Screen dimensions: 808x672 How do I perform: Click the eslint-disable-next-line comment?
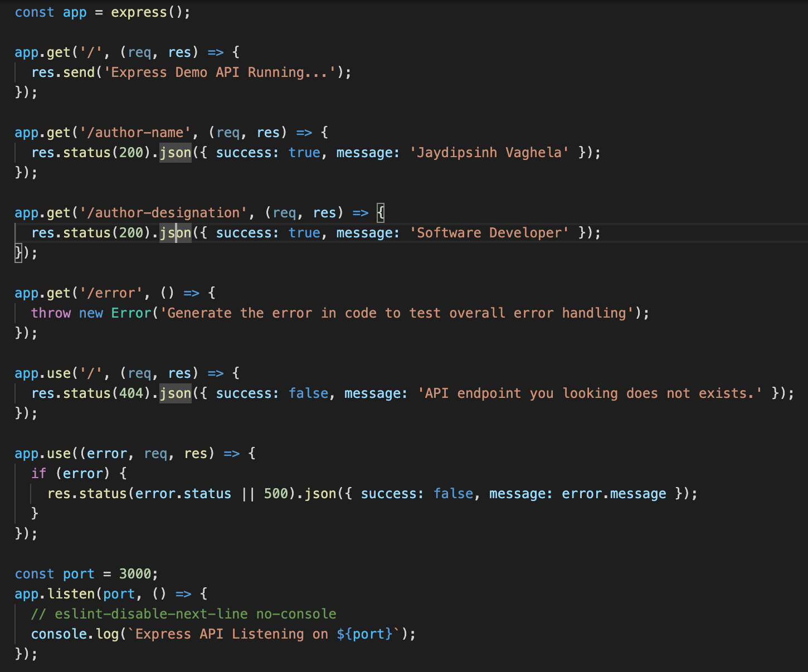click(x=184, y=613)
